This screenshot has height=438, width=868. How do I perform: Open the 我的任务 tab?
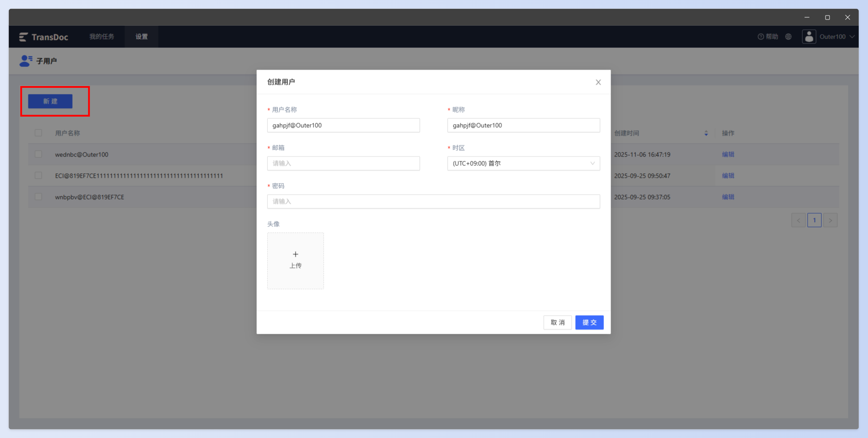102,37
